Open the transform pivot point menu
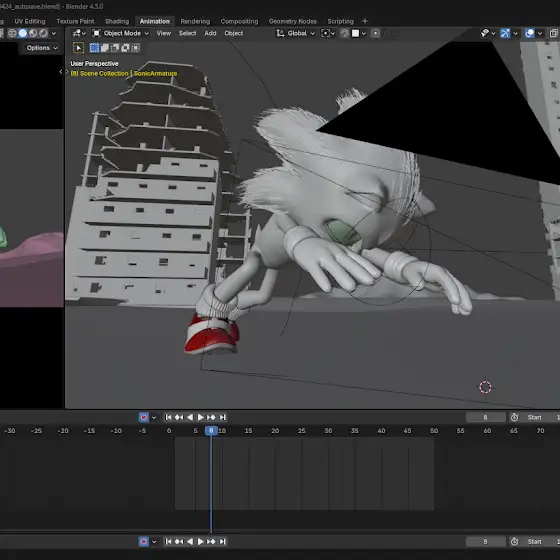560x560 pixels. click(328, 33)
